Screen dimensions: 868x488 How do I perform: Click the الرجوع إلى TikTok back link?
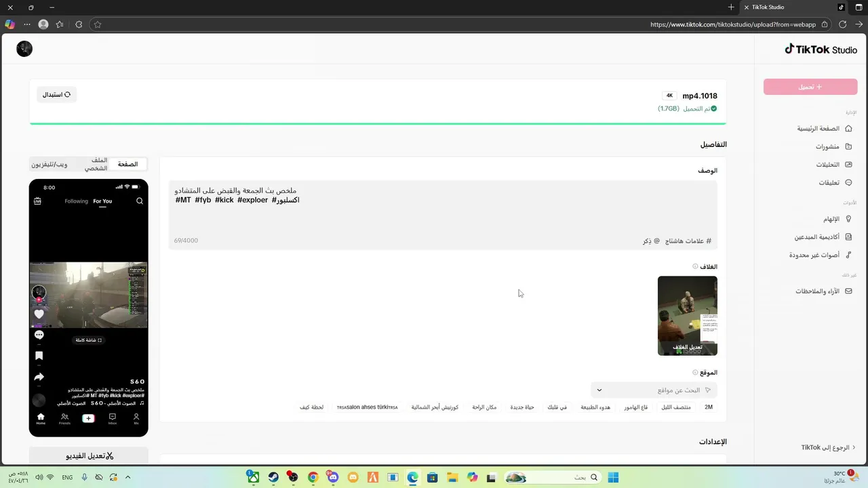click(828, 447)
